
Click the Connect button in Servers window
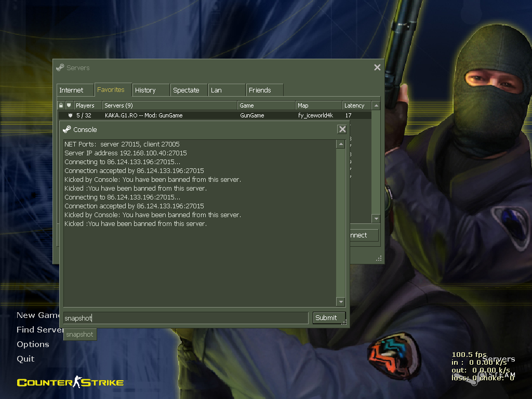[364, 235]
